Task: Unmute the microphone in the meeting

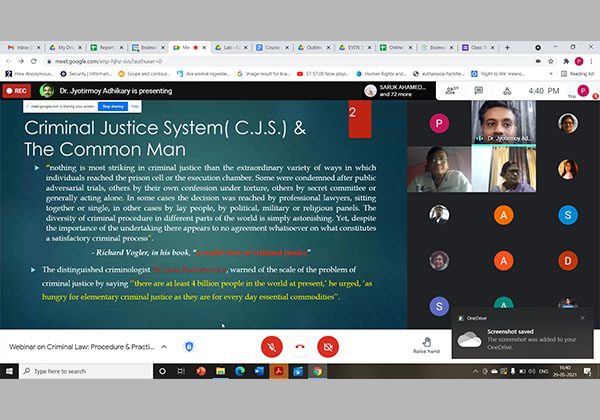Action: [x=271, y=346]
